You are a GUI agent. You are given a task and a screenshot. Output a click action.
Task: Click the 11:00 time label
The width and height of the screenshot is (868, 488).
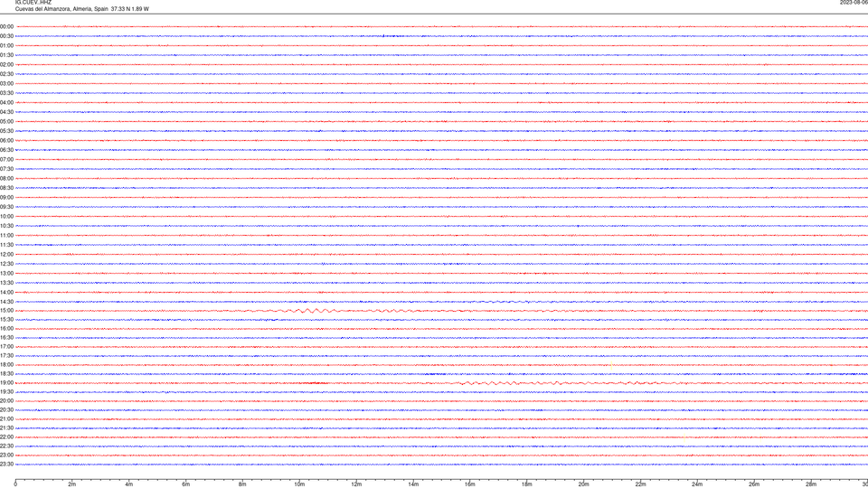pyautogui.click(x=6, y=235)
